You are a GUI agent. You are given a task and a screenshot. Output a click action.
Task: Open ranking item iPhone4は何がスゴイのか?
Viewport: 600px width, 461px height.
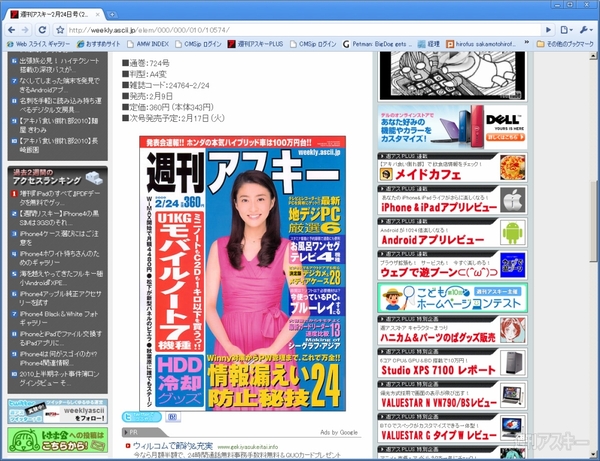58,358
